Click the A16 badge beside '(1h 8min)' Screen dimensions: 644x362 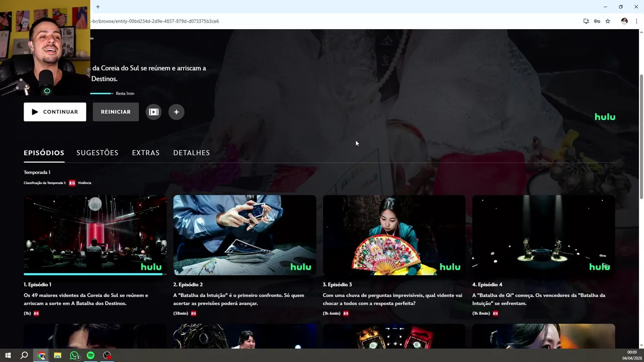click(496, 313)
